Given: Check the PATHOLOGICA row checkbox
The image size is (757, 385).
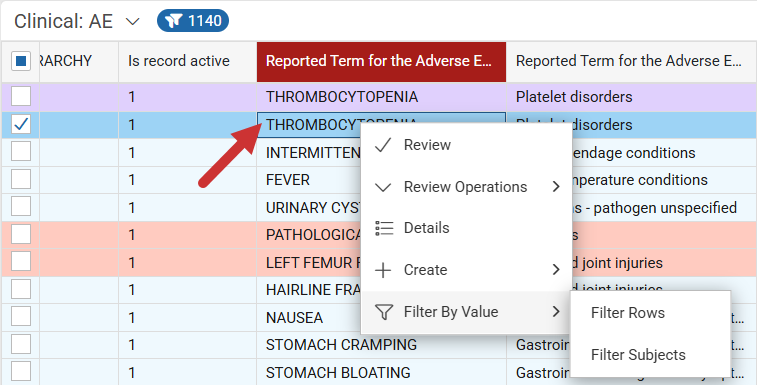Looking at the screenshot, I should pos(21,234).
